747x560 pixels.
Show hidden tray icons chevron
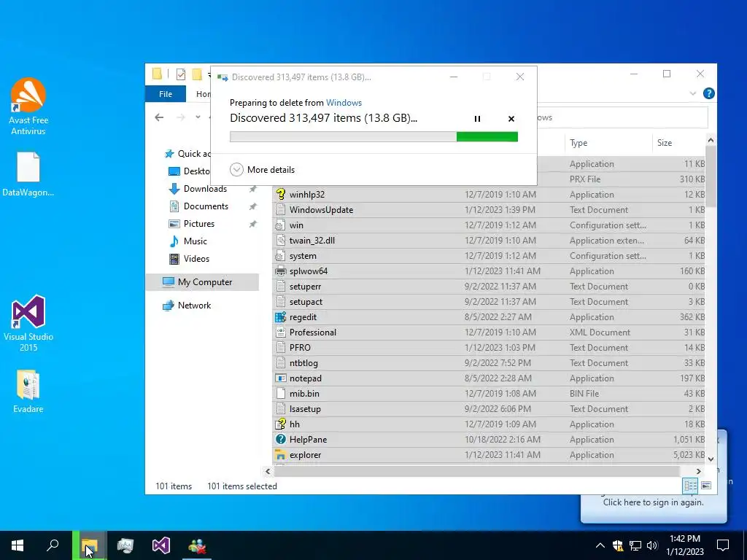point(600,545)
